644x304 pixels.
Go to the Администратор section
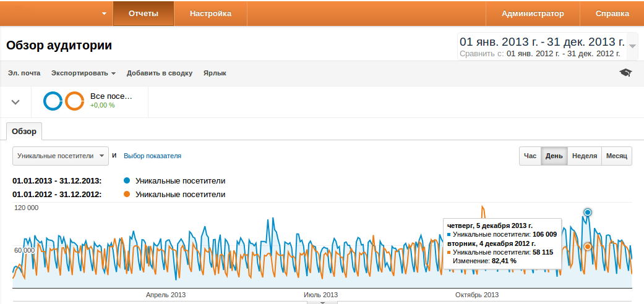pos(533,14)
